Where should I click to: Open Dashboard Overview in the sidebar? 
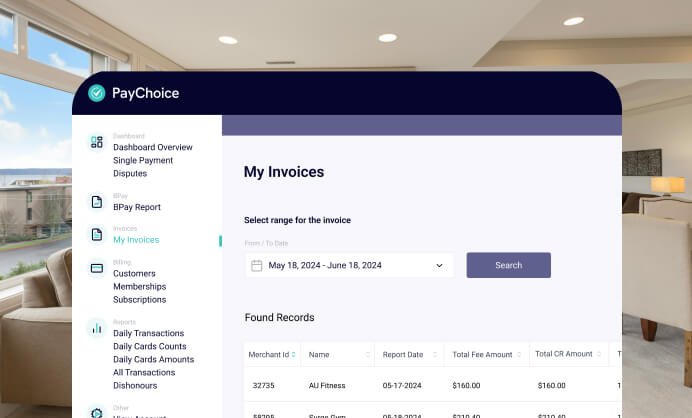pos(153,147)
